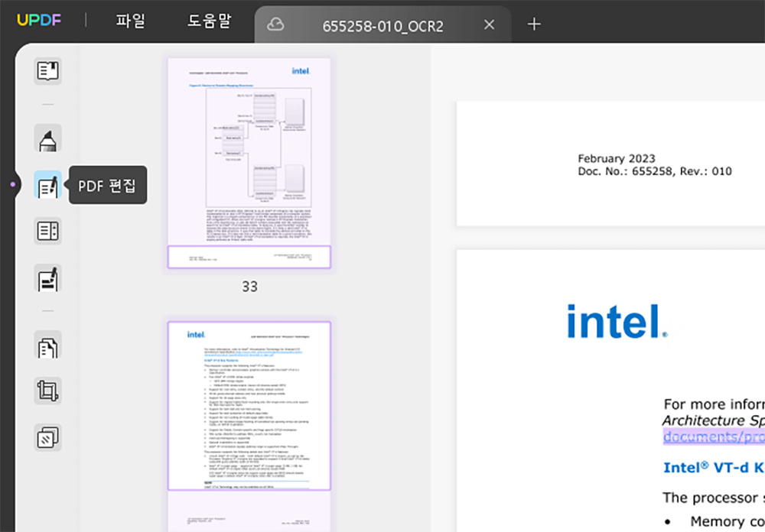
Task: Select the page 33 thumbnail
Action: 249,164
